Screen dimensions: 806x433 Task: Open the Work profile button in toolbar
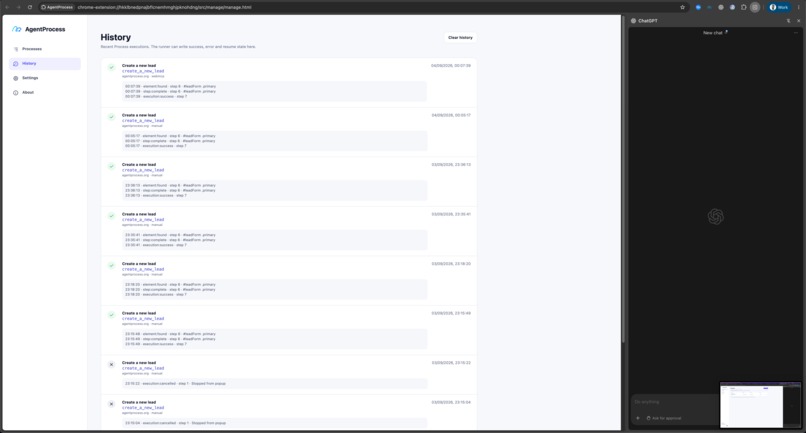tap(779, 7)
